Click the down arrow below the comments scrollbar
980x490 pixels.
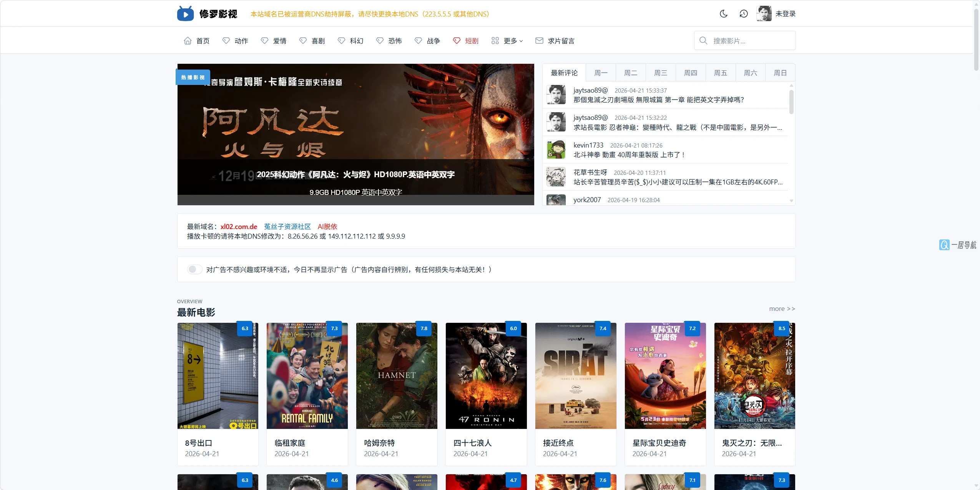tap(791, 201)
